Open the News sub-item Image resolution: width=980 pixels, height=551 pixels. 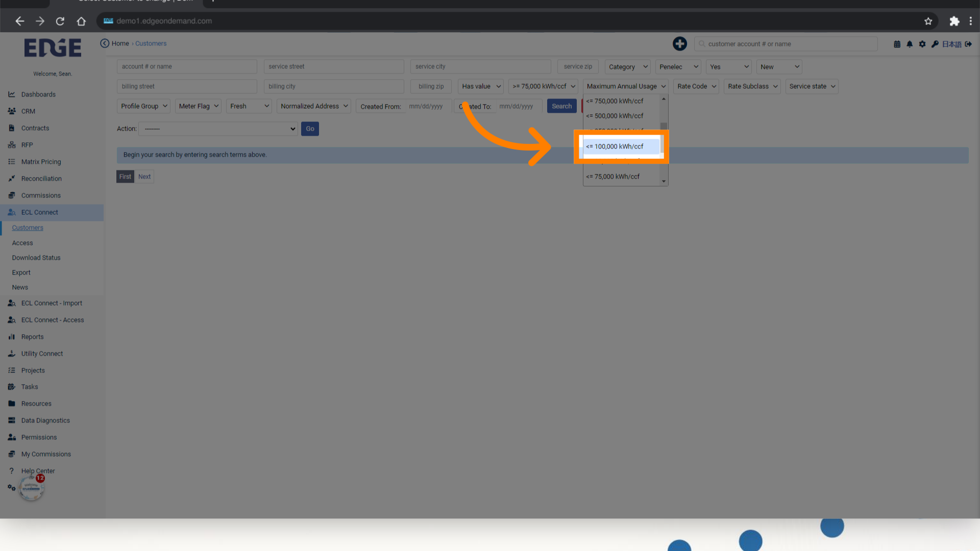[x=20, y=287]
